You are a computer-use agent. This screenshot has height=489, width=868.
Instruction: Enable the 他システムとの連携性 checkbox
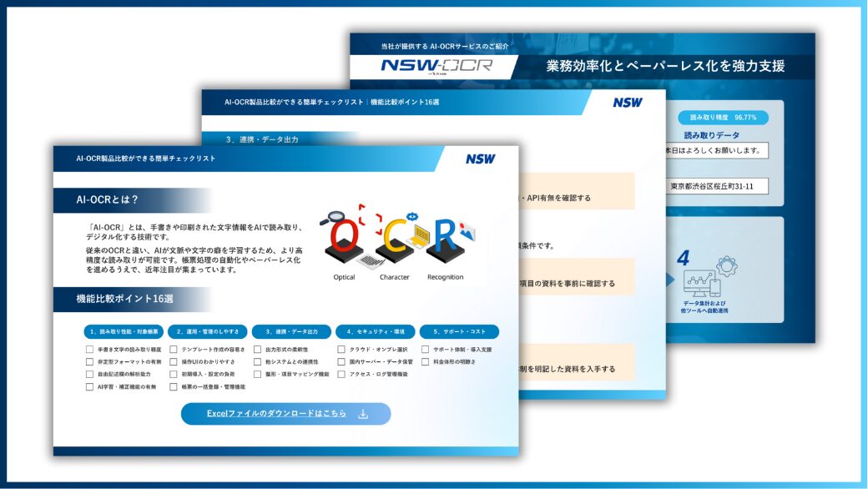257,362
